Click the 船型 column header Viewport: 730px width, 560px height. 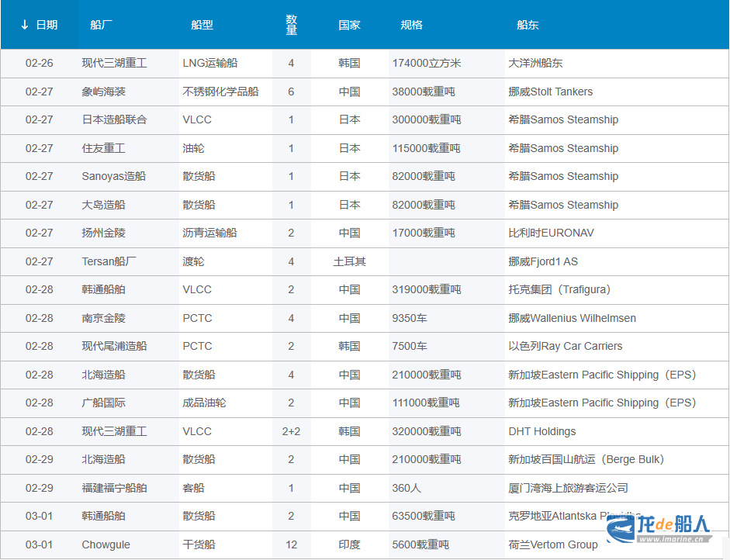[202, 25]
